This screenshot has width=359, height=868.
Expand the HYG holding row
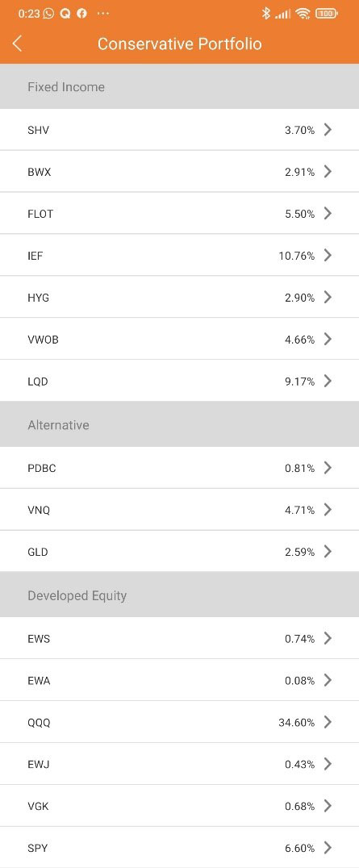[x=179, y=298]
